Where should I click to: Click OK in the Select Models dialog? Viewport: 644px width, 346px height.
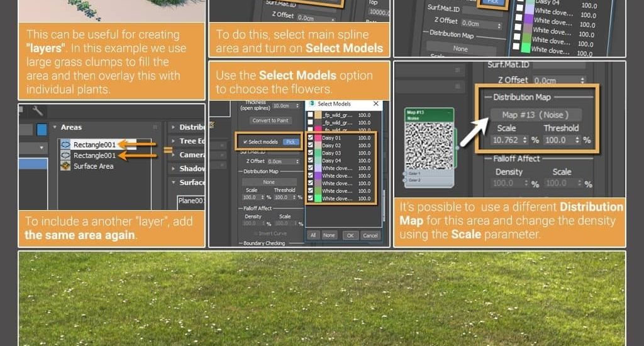(x=350, y=235)
